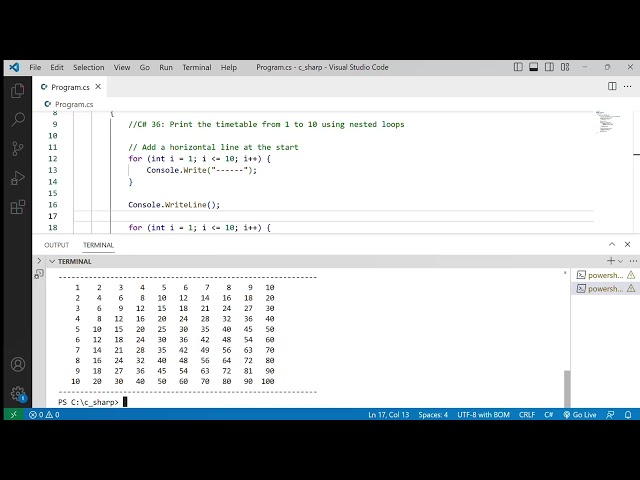Open the Search view in activity bar

(18, 120)
